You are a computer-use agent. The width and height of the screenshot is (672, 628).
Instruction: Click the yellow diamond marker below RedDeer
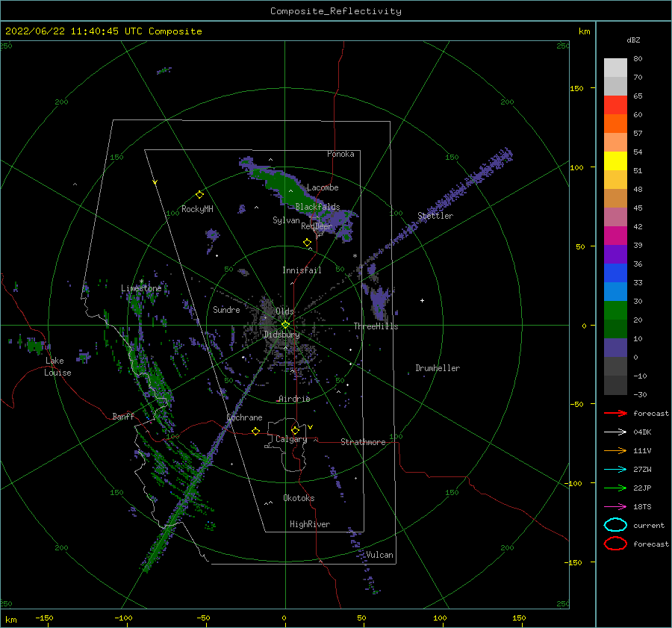[308, 243]
